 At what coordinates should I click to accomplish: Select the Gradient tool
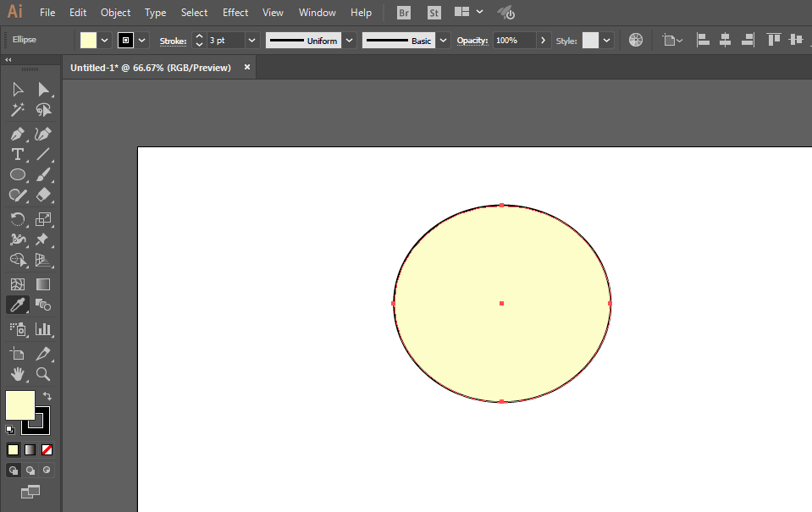pyautogui.click(x=43, y=284)
